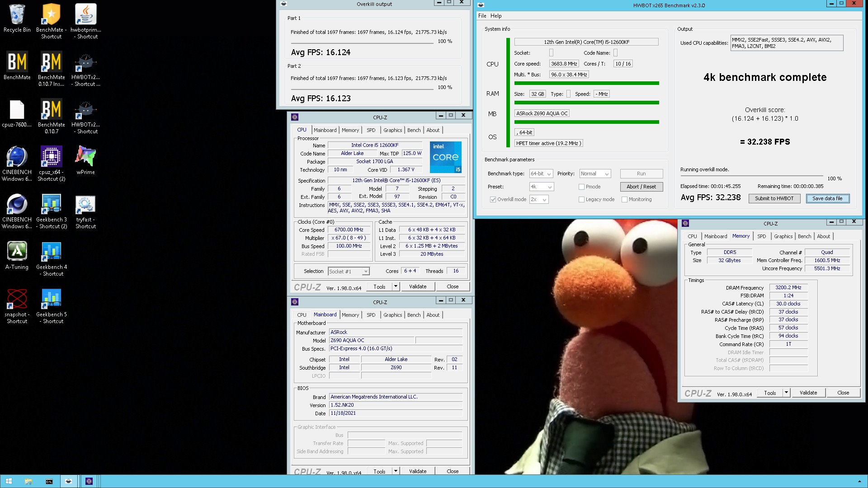The image size is (868, 488).
Task: Open the cpuz-7600 file icon
Action: tap(17, 113)
